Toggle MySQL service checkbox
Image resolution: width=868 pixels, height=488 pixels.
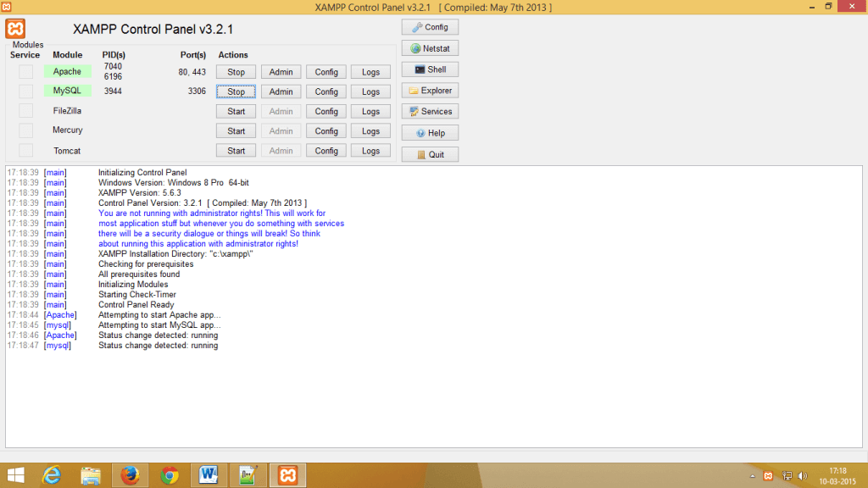(25, 91)
